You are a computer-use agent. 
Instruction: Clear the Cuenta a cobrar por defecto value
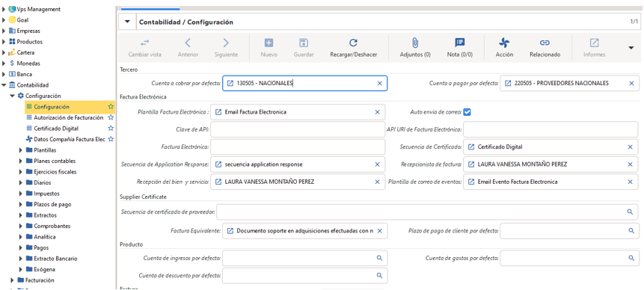coord(379,83)
